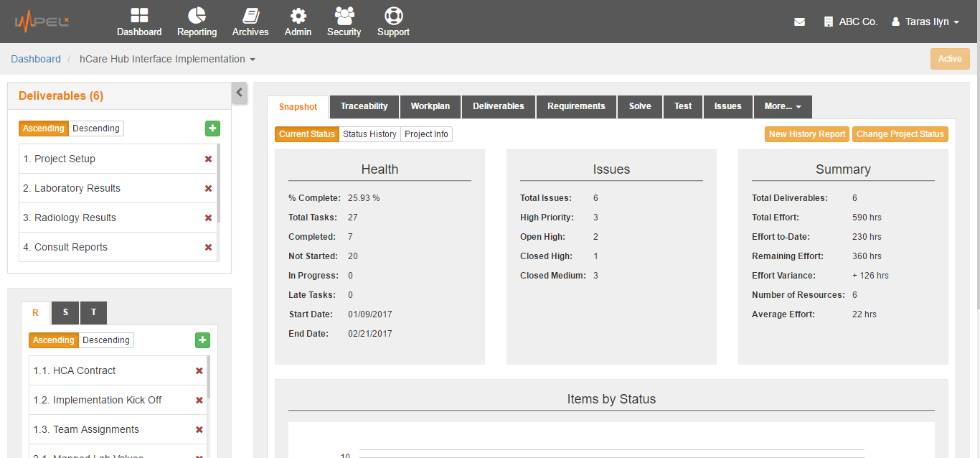
Task: Open Admin gear icon
Action: tap(298, 16)
